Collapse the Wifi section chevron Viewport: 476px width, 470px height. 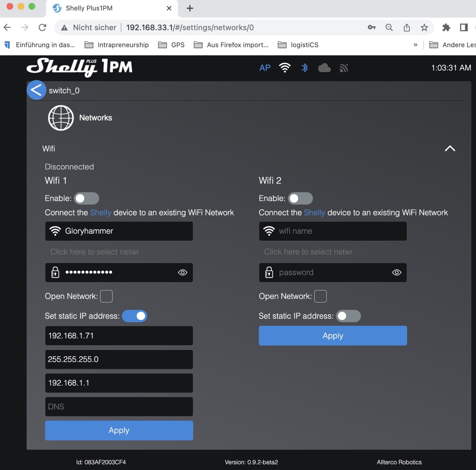click(450, 149)
